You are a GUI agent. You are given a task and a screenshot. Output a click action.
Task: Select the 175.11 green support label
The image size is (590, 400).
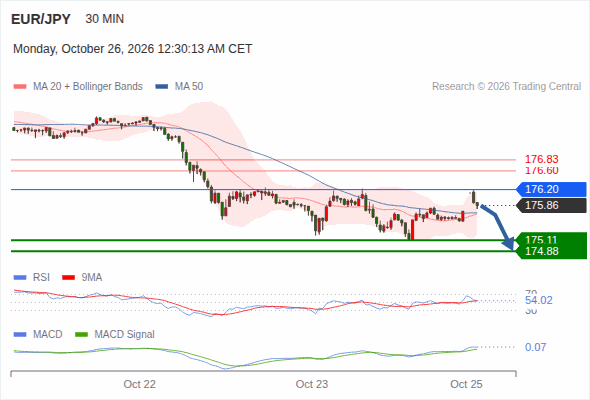tap(542, 240)
